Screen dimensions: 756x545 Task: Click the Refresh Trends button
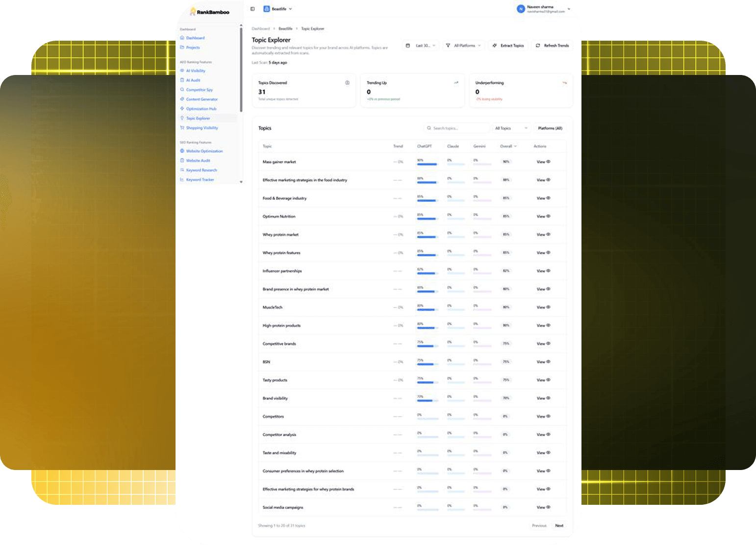click(552, 46)
